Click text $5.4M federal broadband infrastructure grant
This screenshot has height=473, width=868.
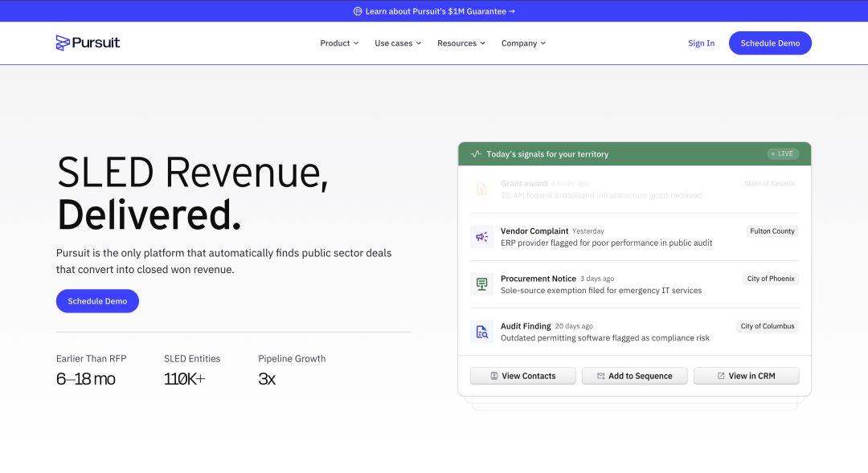coord(601,195)
